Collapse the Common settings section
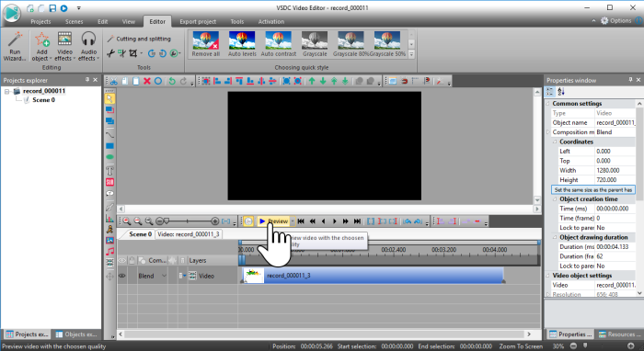The image size is (644, 351). tap(548, 103)
